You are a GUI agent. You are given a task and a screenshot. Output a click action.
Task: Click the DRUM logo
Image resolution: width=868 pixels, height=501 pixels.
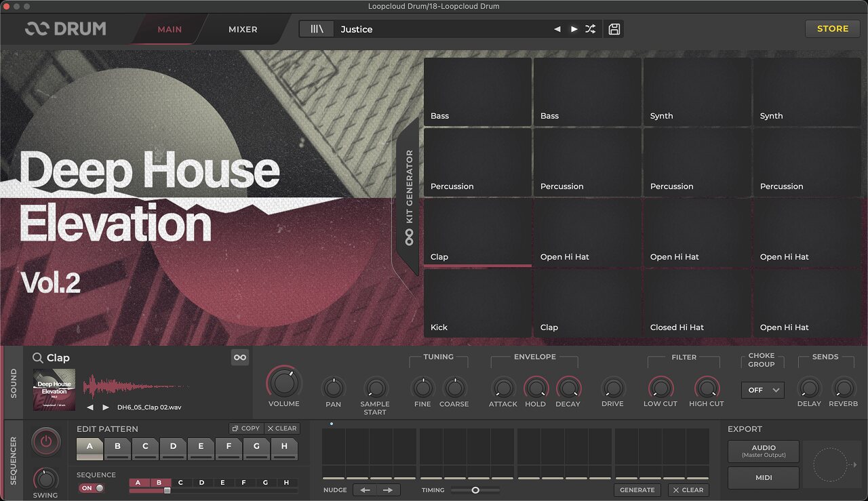[x=66, y=29]
